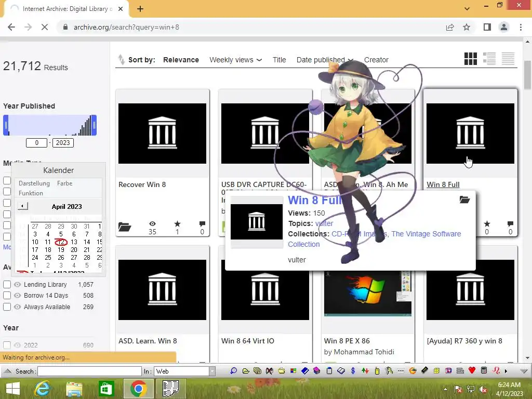
Task: Click the magnifying glass icon in search toolbar
Action: coord(233,371)
